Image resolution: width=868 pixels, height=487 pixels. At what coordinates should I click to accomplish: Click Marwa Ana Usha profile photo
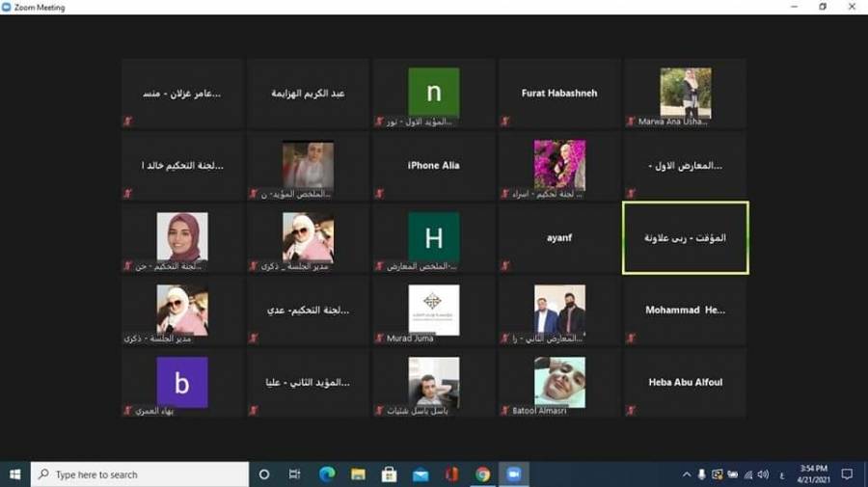(x=686, y=93)
